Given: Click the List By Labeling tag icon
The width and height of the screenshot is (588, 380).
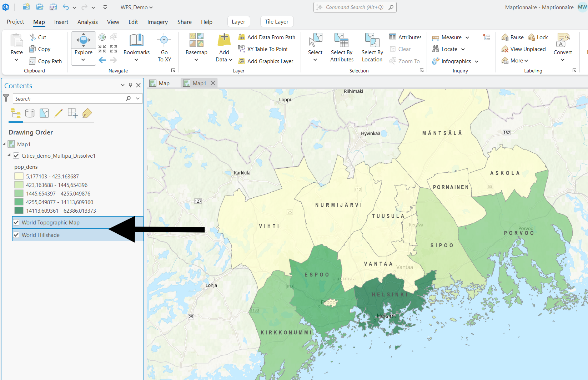Looking at the screenshot, I should tap(87, 113).
